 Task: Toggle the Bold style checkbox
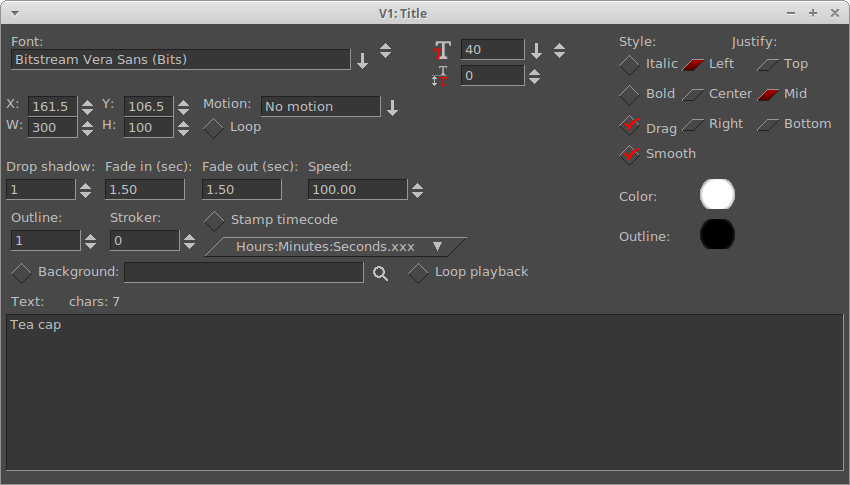point(629,95)
